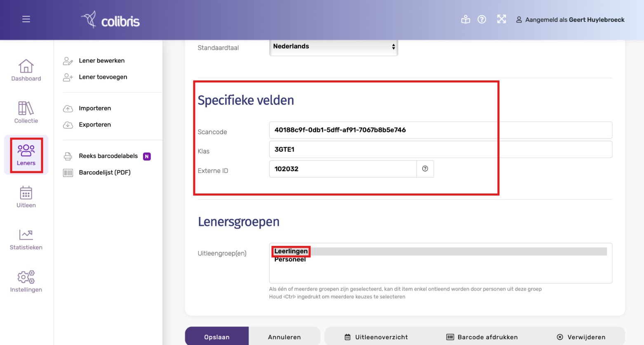The image size is (644, 345).
Task: Click Barcode afdrukken
Action: pyautogui.click(x=482, y=337)
